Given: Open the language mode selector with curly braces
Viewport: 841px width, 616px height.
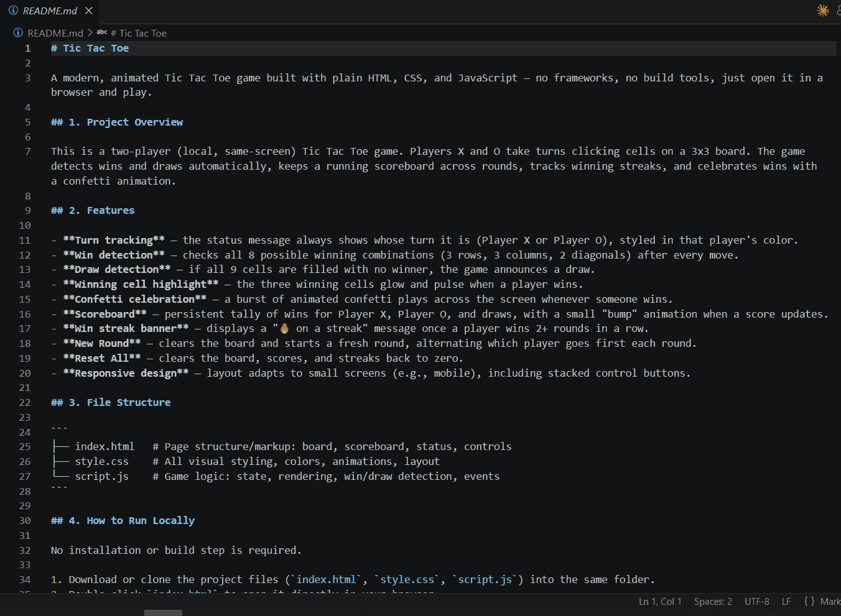Looking at the screenshot, I should coord(822,602).
